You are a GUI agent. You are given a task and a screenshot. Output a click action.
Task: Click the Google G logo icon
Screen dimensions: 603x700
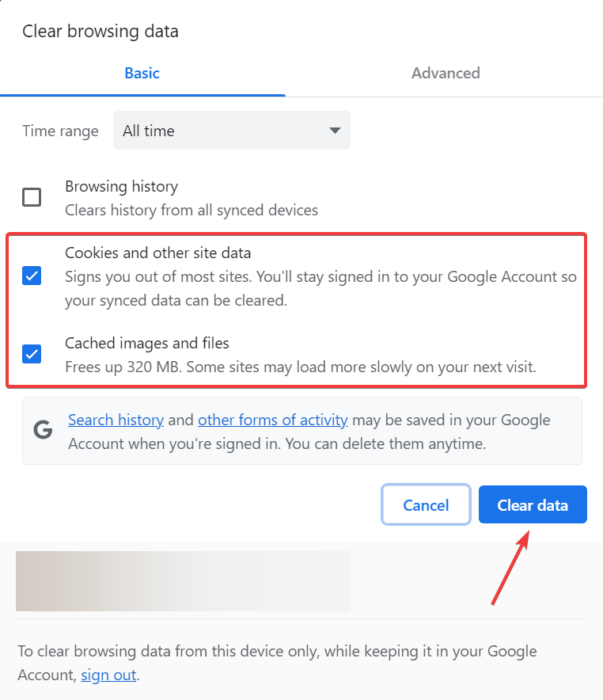[x=44, y=430]
